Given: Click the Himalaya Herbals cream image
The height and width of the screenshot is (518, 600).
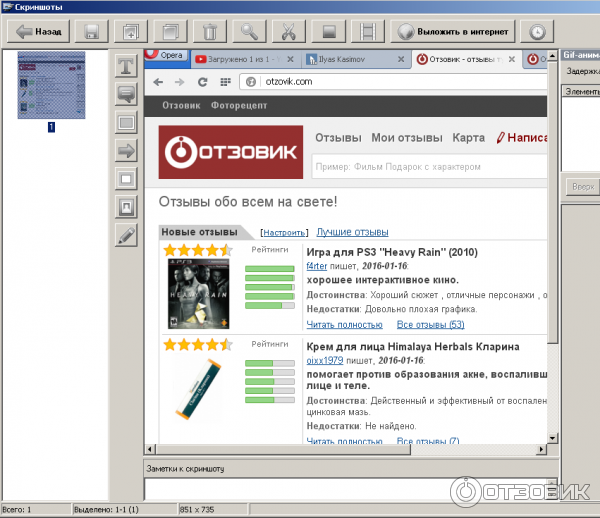Looking at the screenshot, I should pyautogui.click(x=198, y=389).
